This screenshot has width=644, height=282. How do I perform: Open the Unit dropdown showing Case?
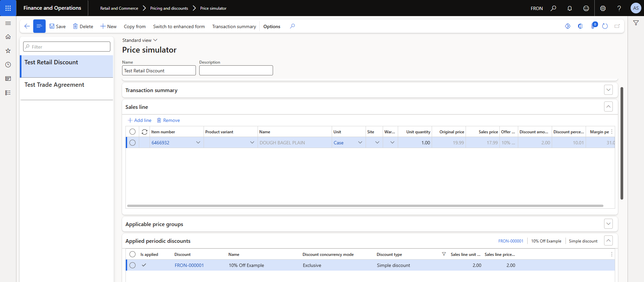coord(360,143)
